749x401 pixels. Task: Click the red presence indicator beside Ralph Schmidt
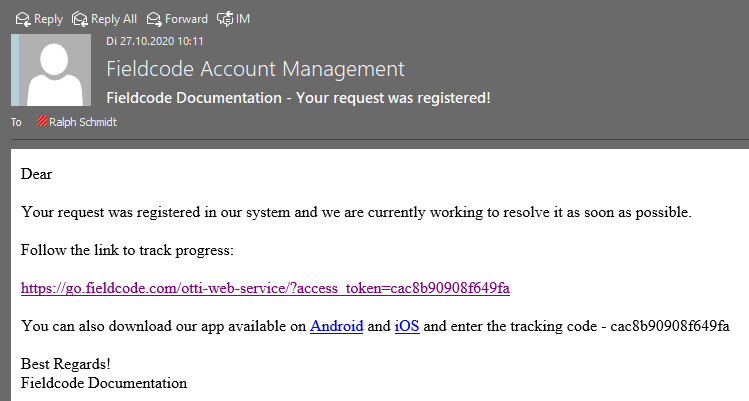tap(42, 121)
